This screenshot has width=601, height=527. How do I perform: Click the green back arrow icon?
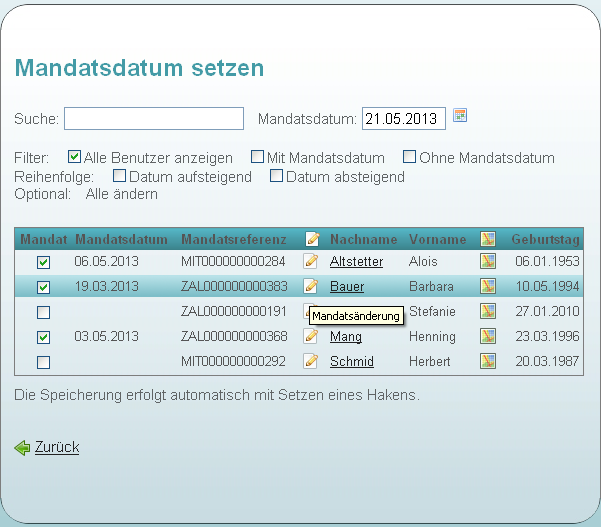pos(22,448)
